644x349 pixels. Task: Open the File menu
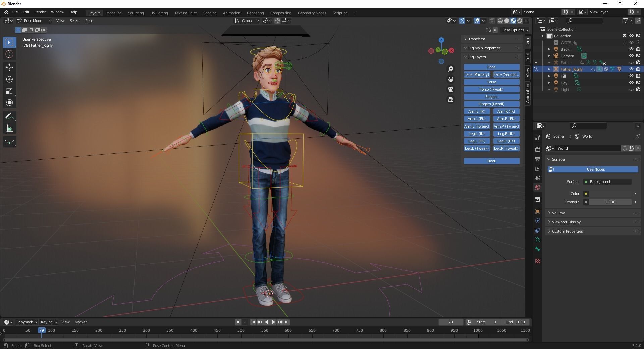pyautogui.click(x=15, y=12)
